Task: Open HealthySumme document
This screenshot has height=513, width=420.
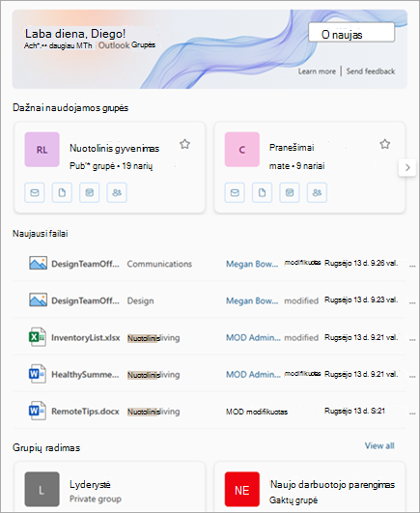Action: pyautogui.click(x=85, y=375)
